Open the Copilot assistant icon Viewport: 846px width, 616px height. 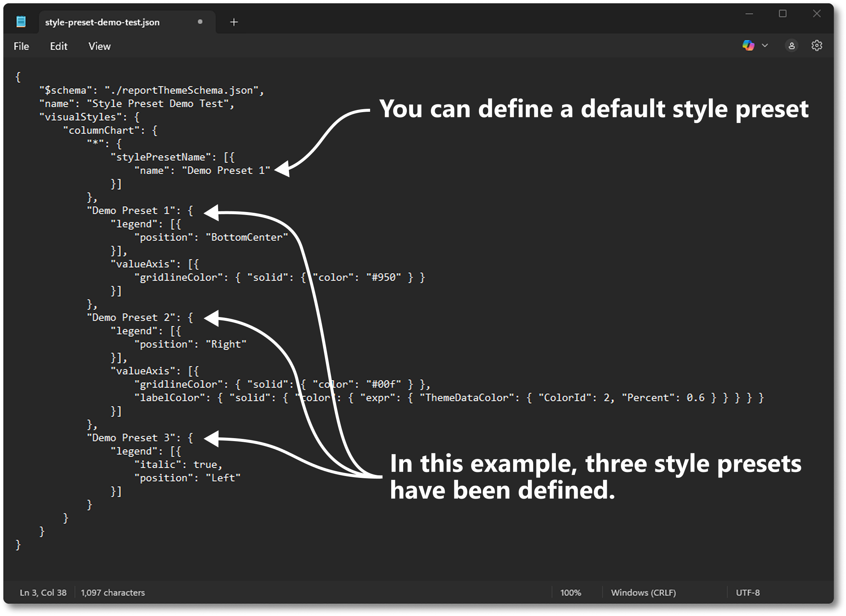748,46
